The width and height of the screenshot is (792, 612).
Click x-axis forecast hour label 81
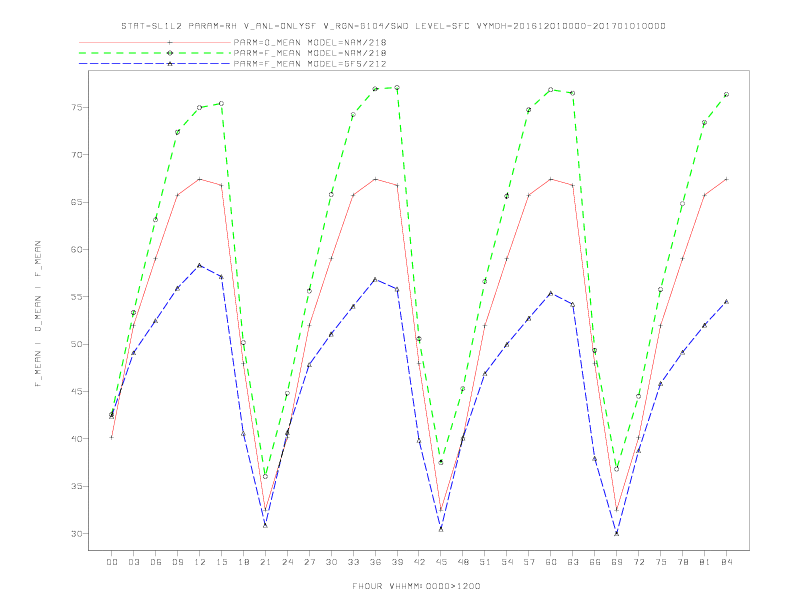pyautogui.click(x=705, y=562)
